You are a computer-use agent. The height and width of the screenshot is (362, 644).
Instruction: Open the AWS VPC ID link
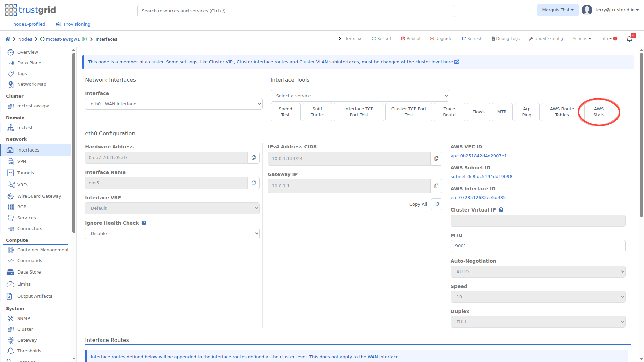pos(479,156)
